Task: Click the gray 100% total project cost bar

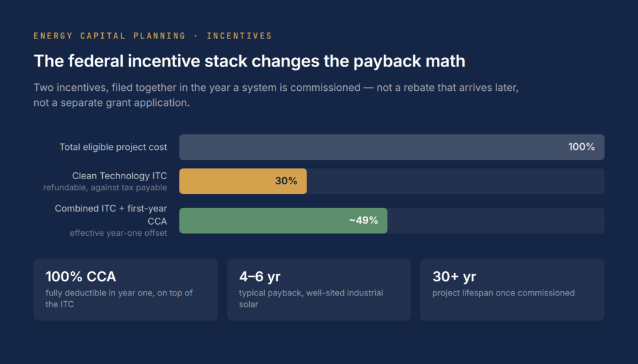Action: pos(392,147)
